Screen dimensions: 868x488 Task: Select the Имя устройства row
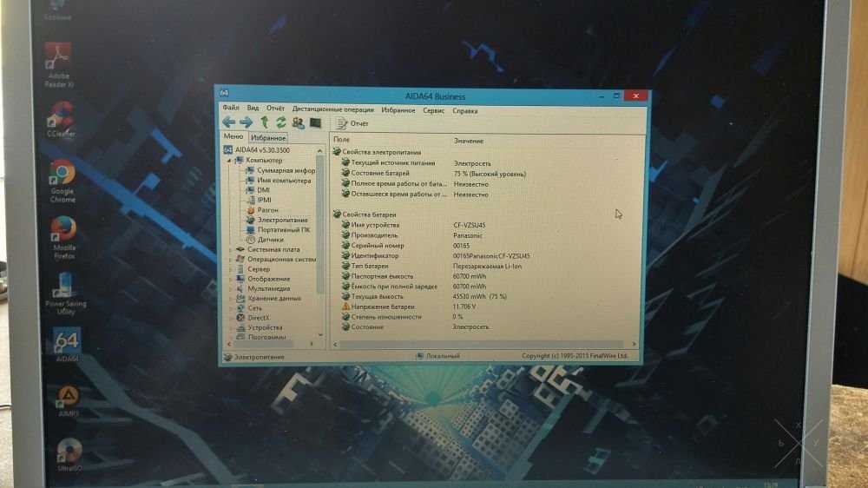413,225
